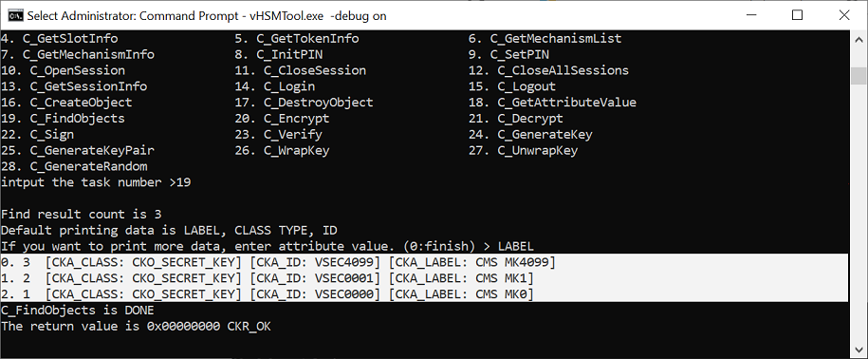The height and width of the screenshot is (359, 868).
Task: Click the task number input line
Action: [x=97, y=182]
